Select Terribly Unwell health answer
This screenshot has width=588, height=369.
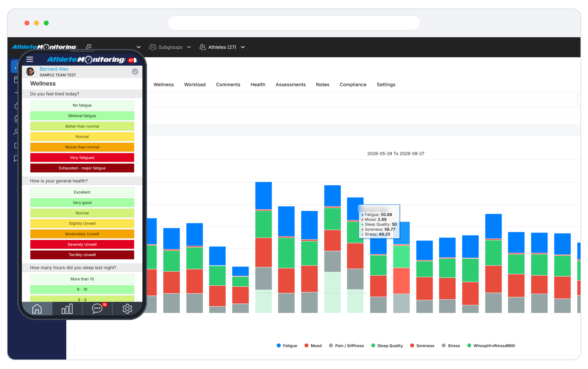(x=82, y=255)
